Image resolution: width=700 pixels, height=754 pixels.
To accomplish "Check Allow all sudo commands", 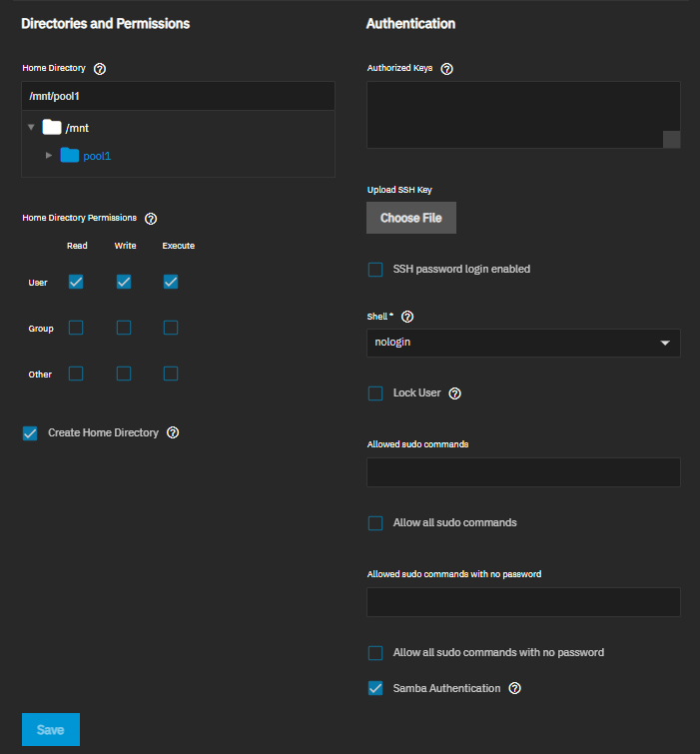I will click(x=375, y=523).
